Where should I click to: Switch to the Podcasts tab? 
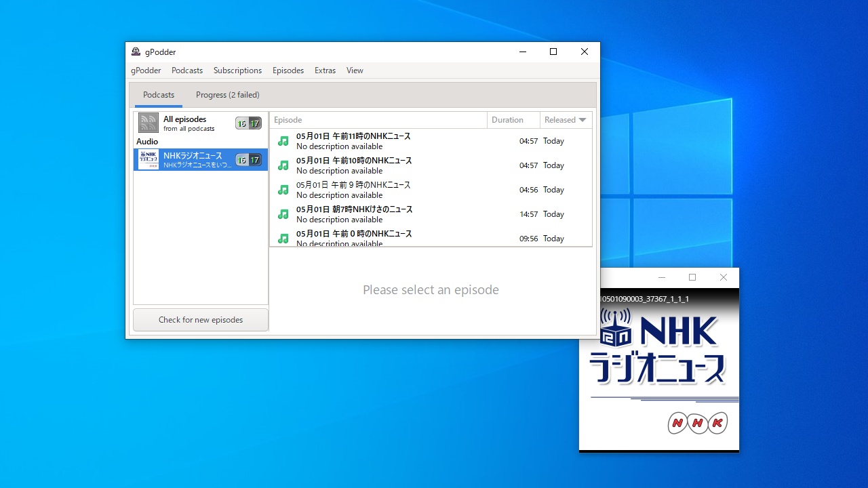pyautogui.click(x=159, y=95)
